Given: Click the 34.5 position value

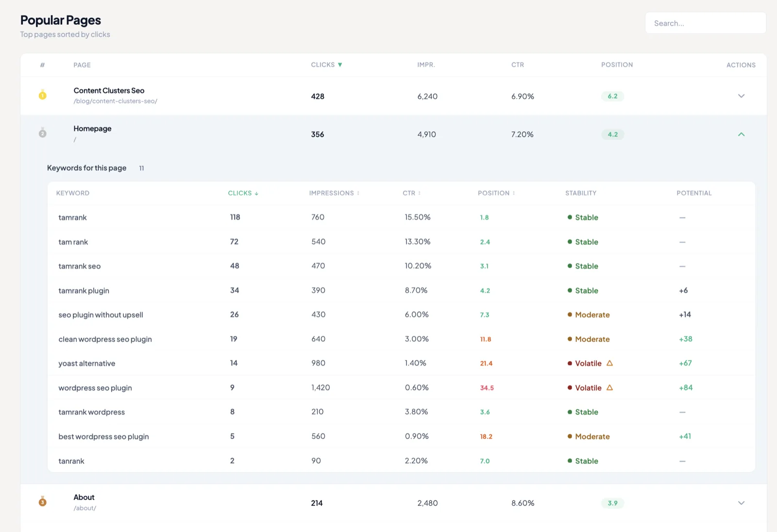Looking at the screenshot, I should pyautogui.click(x=487, y=388).
